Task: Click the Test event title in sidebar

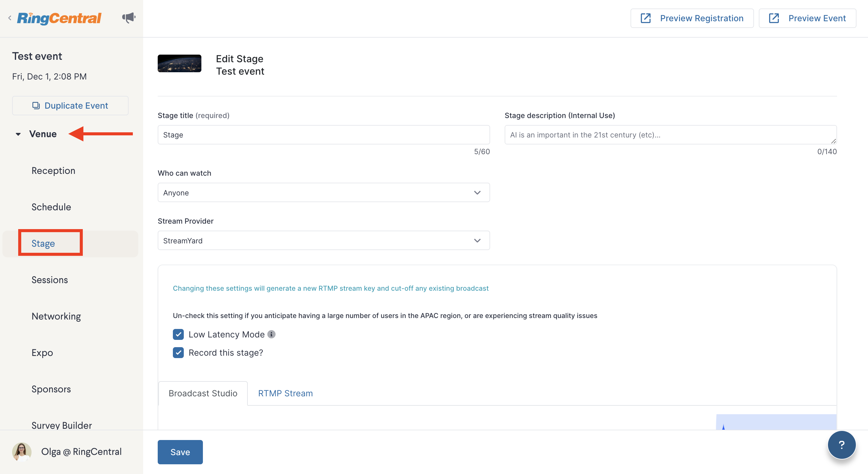Action: click(37, 56)
